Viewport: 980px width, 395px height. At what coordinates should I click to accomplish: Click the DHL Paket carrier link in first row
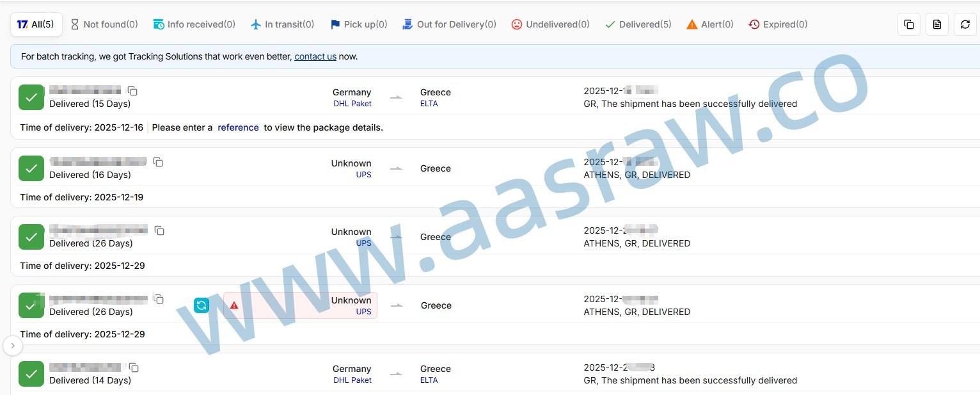point(352,104)
